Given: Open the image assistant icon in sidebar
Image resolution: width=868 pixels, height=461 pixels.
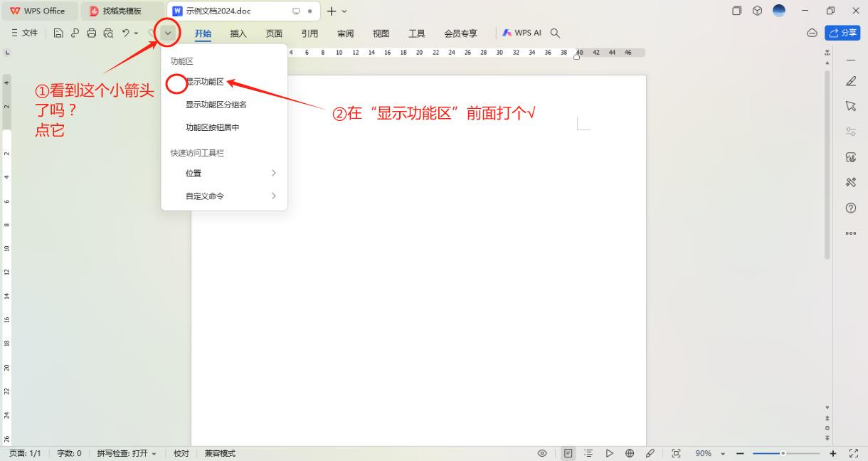Looking at the screenshot, I should [x=851, y=157].
